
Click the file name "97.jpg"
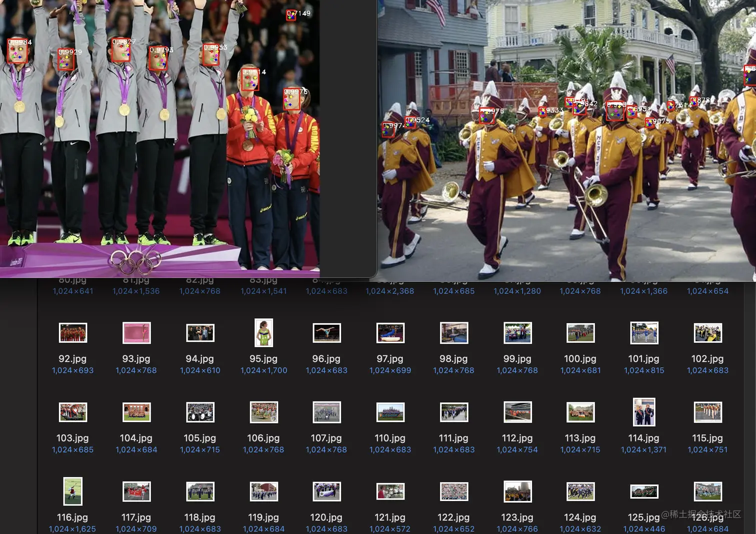[x=390, y=359]
